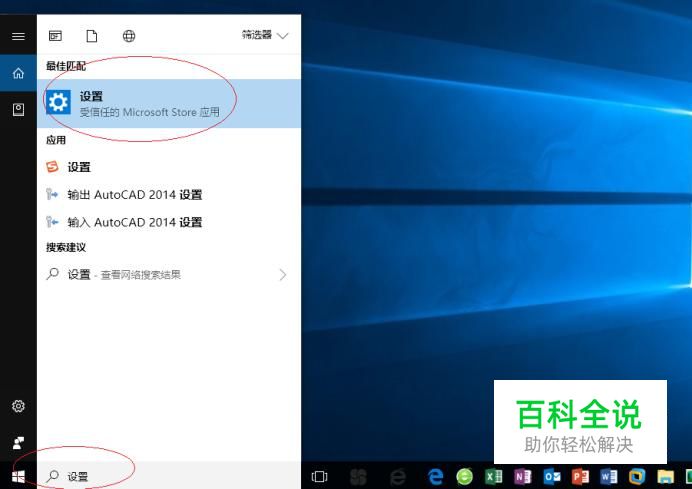The width and height of the screenshot is (692, 489).
Task: Select 设置 web search suggestion
Action: (169, 275)
